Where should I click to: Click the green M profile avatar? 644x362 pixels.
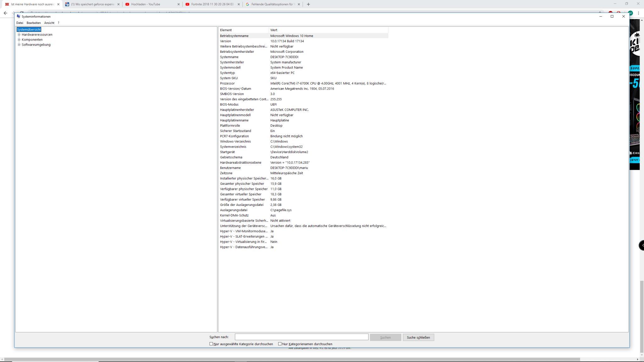tap(630, 13)
